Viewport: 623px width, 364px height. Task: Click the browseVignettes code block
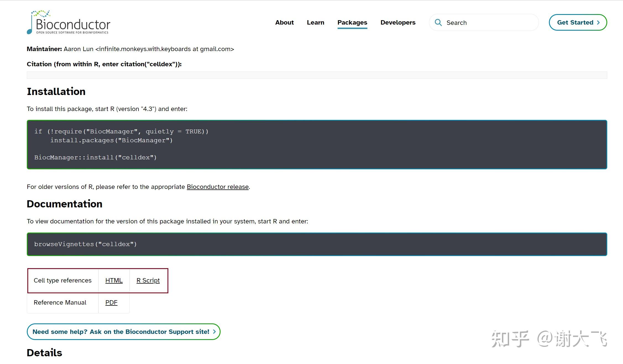point(317,244)
